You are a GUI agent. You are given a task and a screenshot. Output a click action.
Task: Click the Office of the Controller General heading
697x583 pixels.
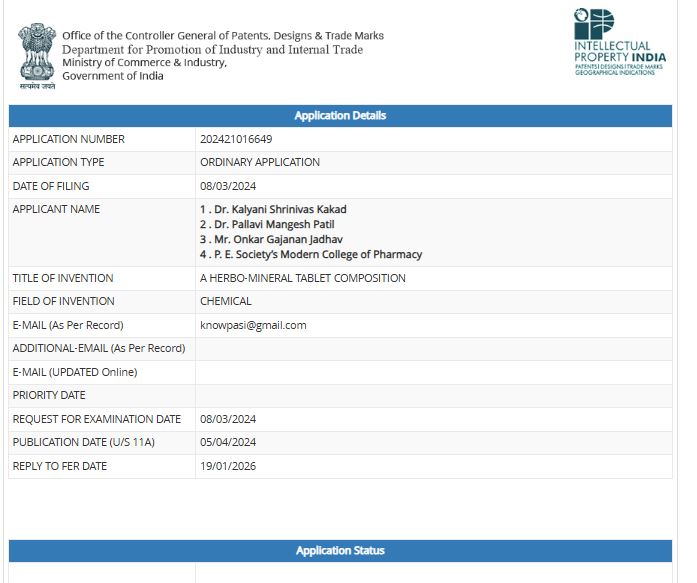tap(223, 36)
